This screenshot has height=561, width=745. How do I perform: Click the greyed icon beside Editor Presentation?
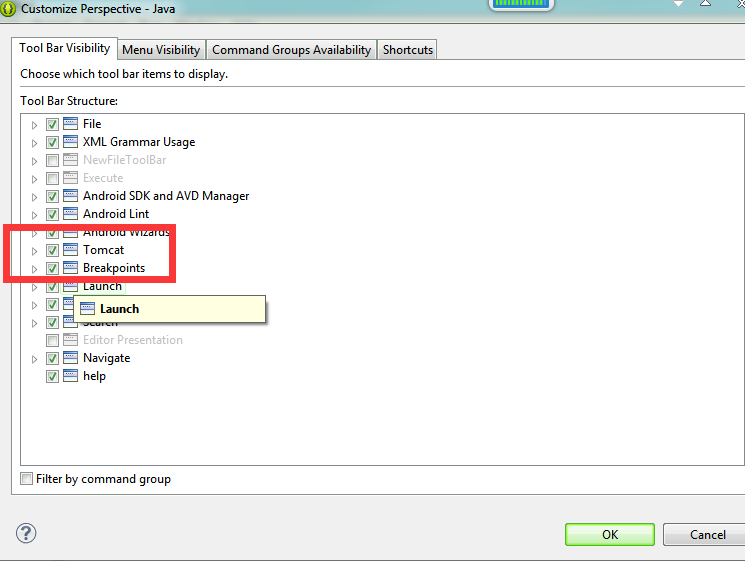tap(70, 340)
